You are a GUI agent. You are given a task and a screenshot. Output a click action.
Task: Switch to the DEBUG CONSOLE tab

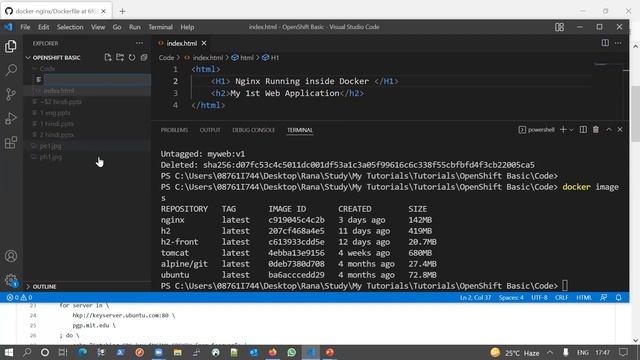pos(253,130)
